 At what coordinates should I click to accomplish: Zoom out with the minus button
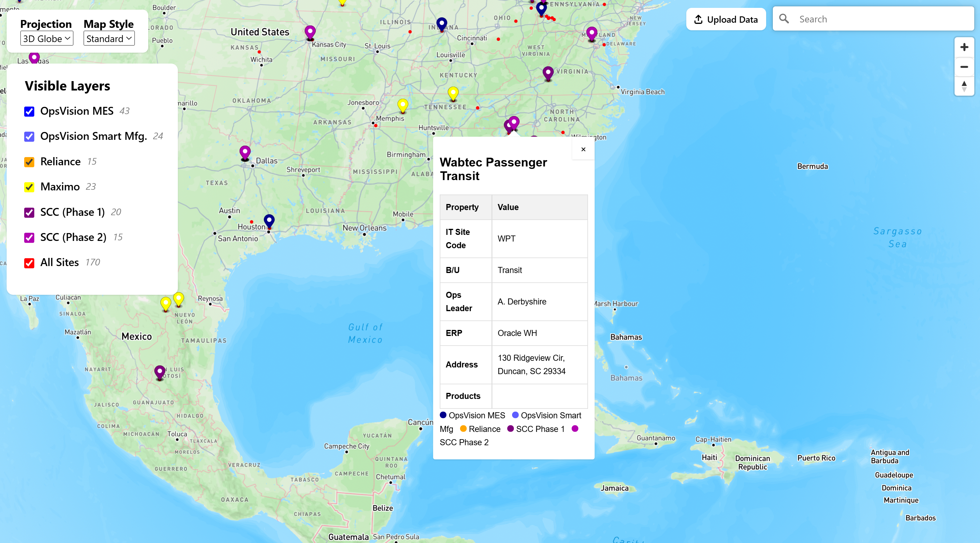point(964,67)
